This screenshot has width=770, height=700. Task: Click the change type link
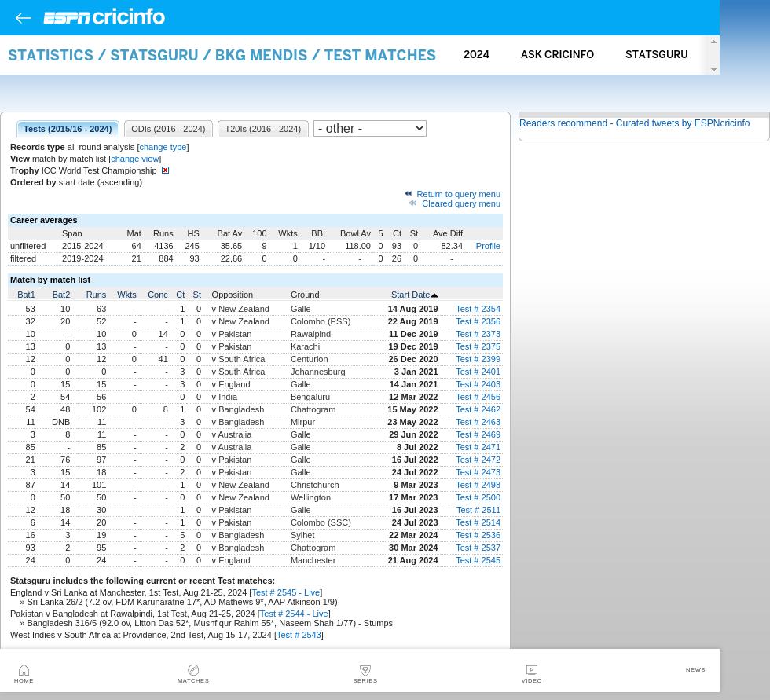pyautogui.click(x=163, y=147)
